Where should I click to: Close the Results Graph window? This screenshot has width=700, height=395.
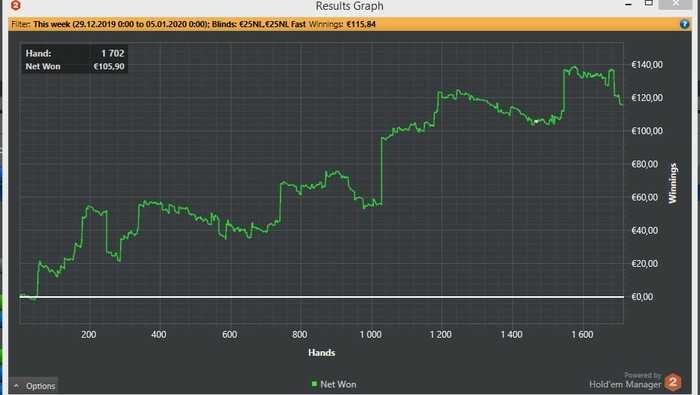(675, 4)
